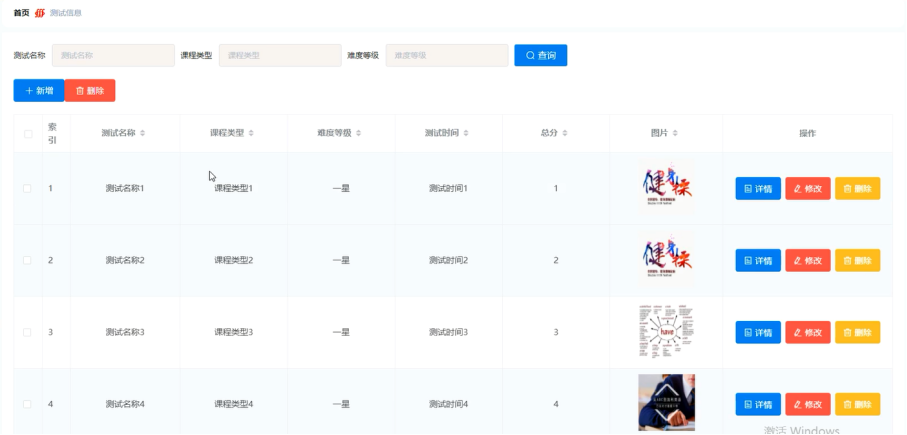This screenshot has height=435, width=907.
Task: Focus the 课程类型 search field
Action: (280, 56)
